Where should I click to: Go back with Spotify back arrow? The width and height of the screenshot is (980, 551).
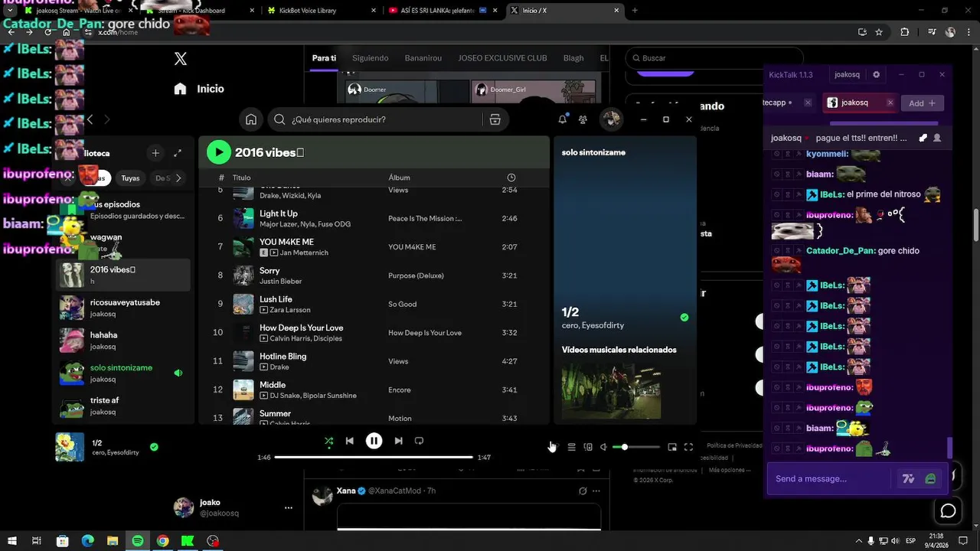tap(90, 119)
